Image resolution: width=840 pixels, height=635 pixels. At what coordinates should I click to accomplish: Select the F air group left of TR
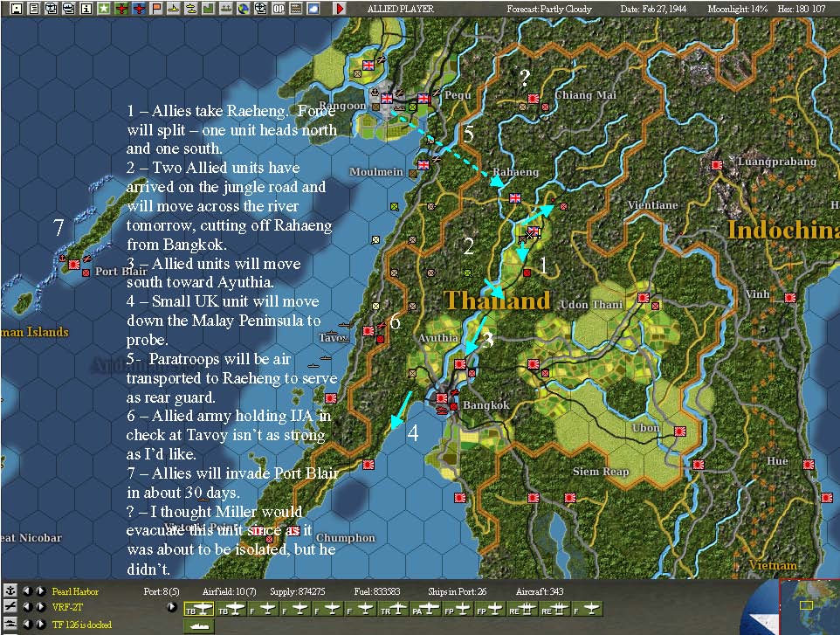click(360, 610)
